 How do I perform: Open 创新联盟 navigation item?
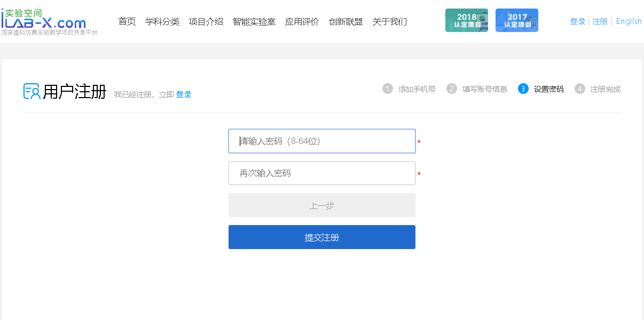coord(346,22)
